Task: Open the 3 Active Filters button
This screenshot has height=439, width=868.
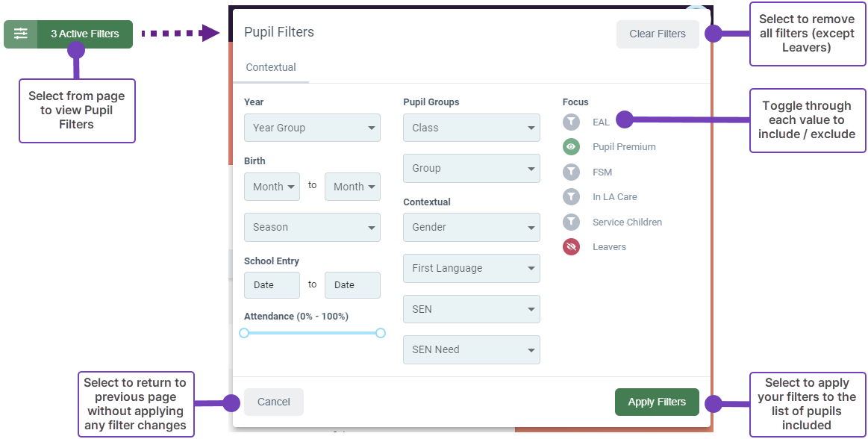Action: 84,34
